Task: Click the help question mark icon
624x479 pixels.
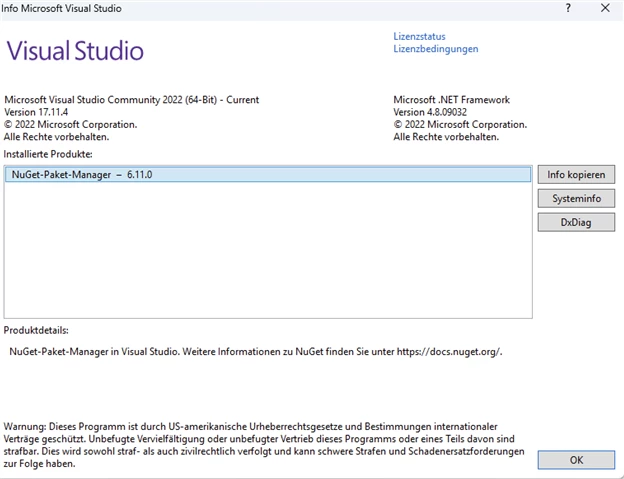Action: [x=568, y=8]
